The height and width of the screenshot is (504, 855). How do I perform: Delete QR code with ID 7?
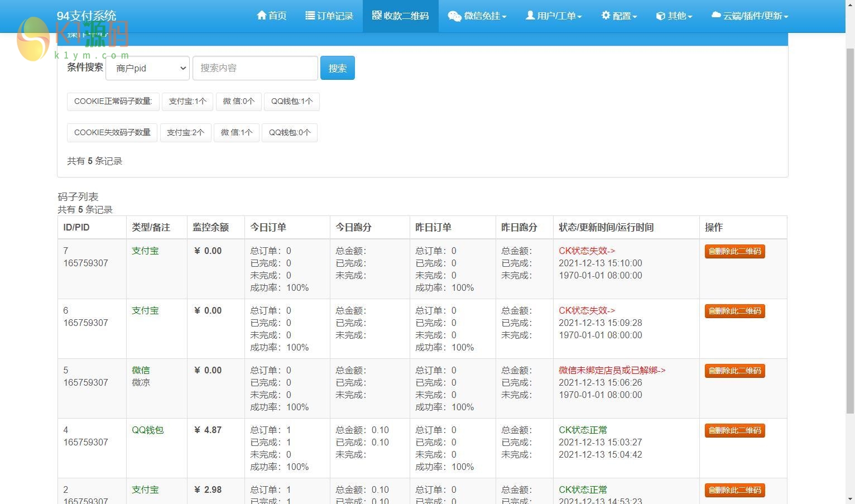pos(734,251)
